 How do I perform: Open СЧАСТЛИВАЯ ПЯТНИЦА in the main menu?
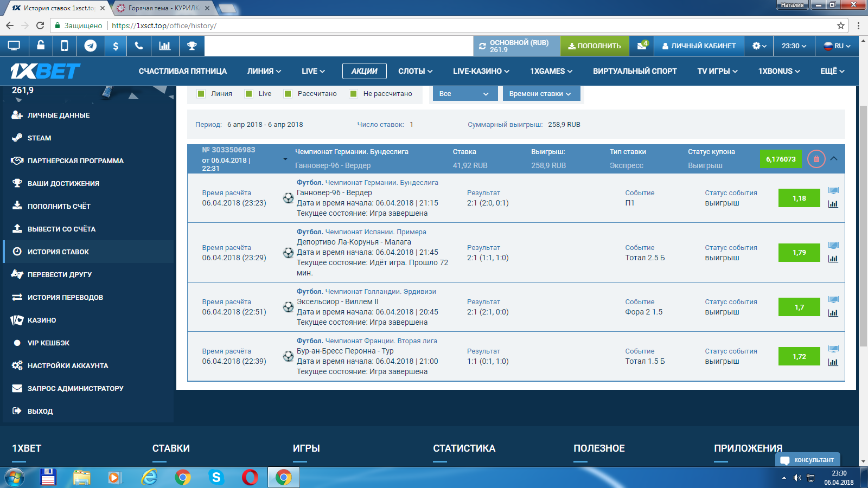[183, 71]
